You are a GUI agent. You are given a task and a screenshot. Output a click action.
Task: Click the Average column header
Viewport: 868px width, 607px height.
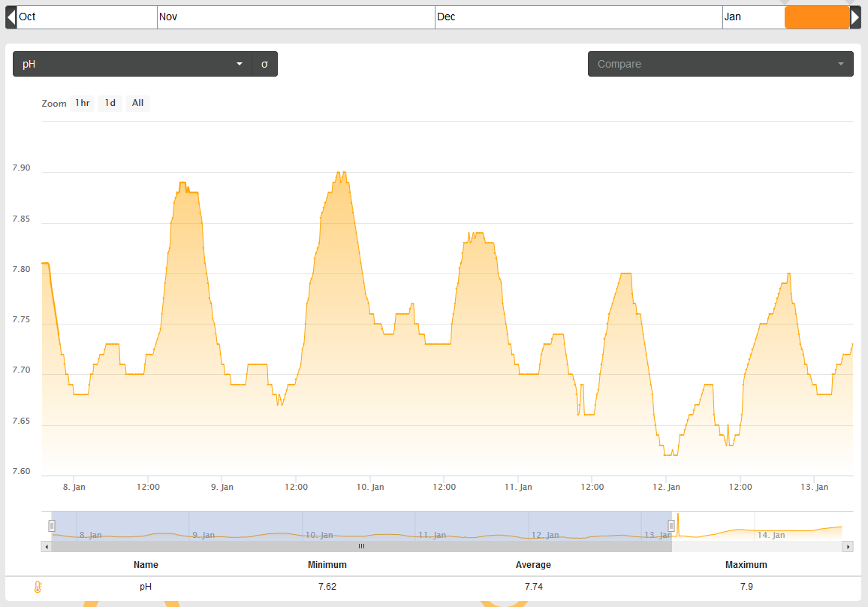click(533, 565)
